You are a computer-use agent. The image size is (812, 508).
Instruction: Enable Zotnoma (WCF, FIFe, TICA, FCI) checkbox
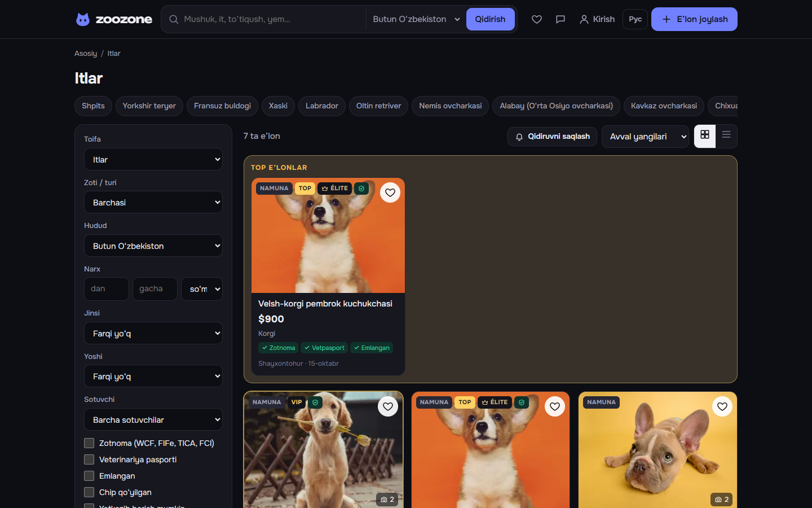89,443
